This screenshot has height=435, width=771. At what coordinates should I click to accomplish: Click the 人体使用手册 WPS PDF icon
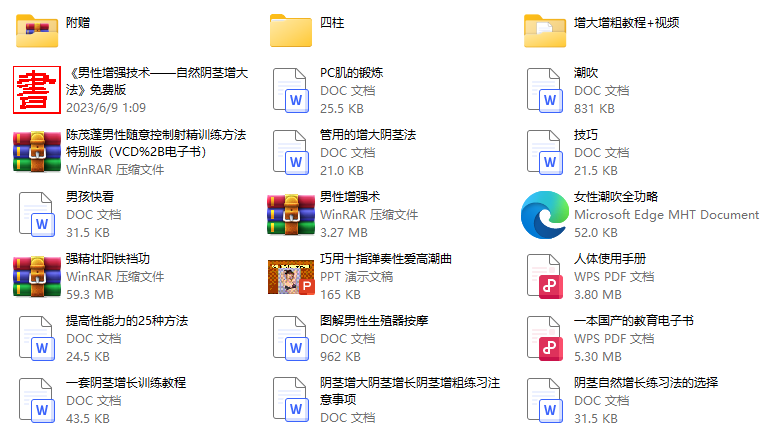point(545,276)
